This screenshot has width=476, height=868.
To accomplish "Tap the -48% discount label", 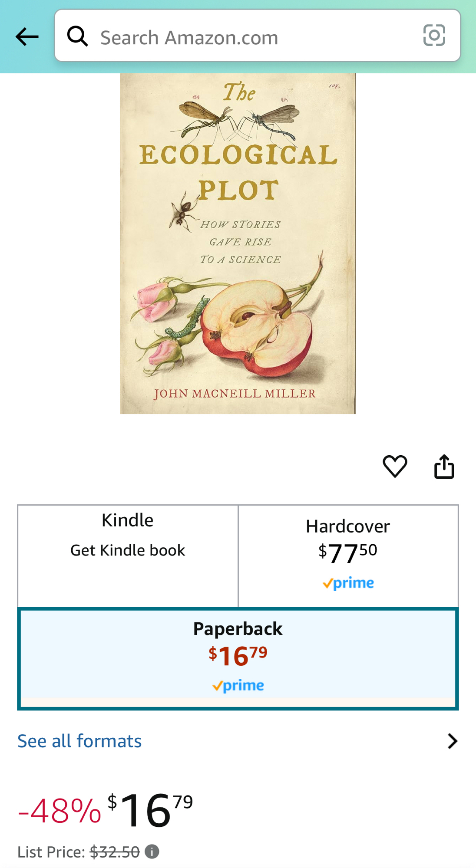I will tap(59, 811).
